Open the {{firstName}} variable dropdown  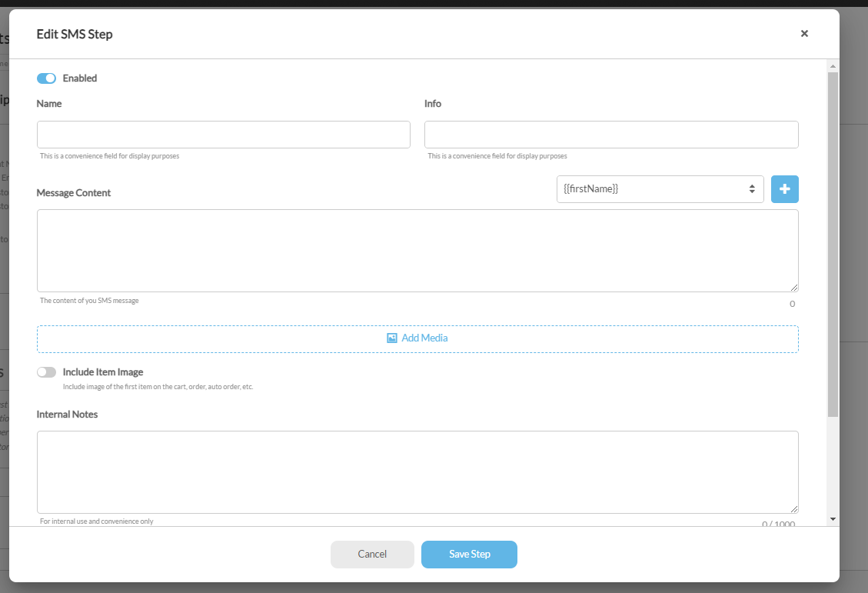pos(660,189)
